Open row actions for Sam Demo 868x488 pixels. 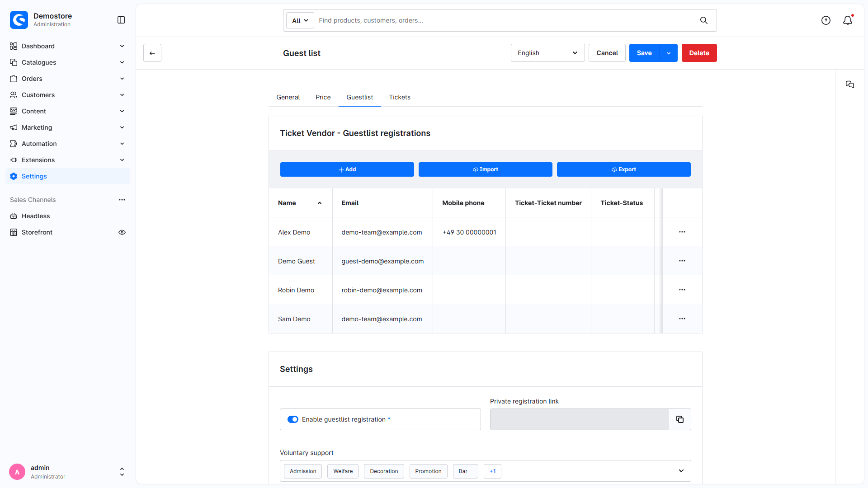pyautogui.click(x=682, y=319)
